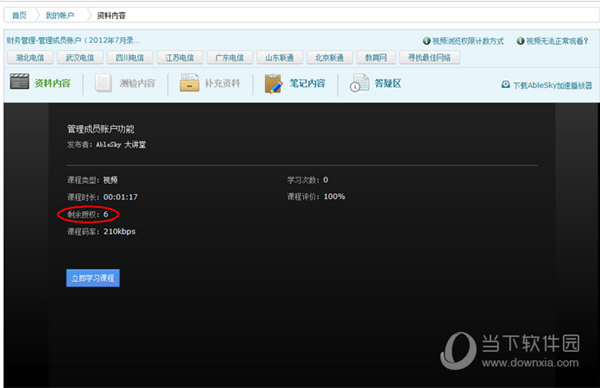
Task: Open the 补充资料 tab
Action: [222, 83]
